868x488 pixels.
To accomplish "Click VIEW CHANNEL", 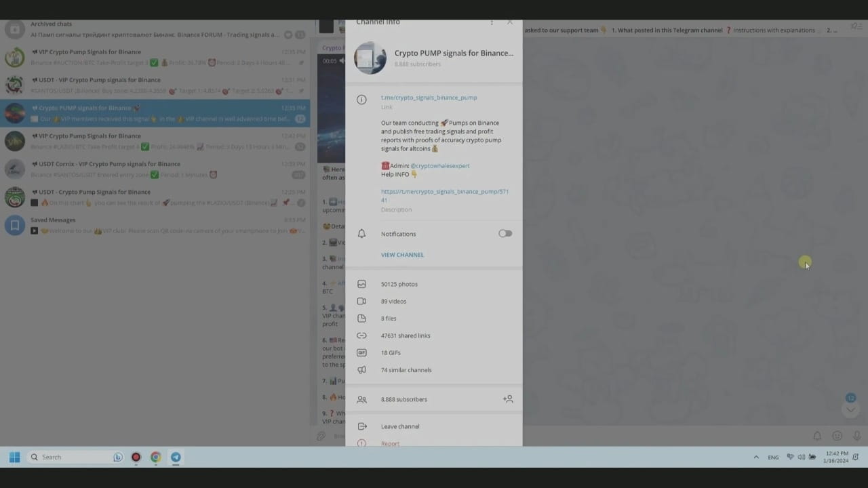I will click(402, 255).
